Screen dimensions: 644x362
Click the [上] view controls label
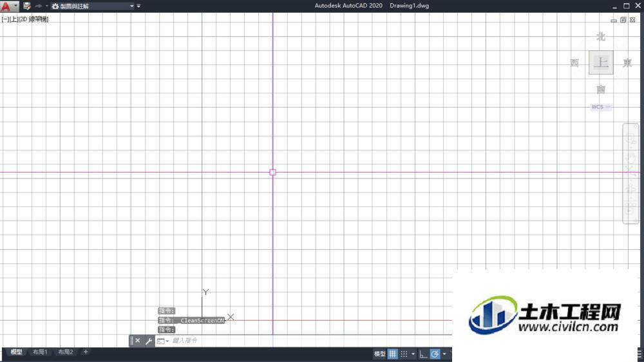pos(14,19)
